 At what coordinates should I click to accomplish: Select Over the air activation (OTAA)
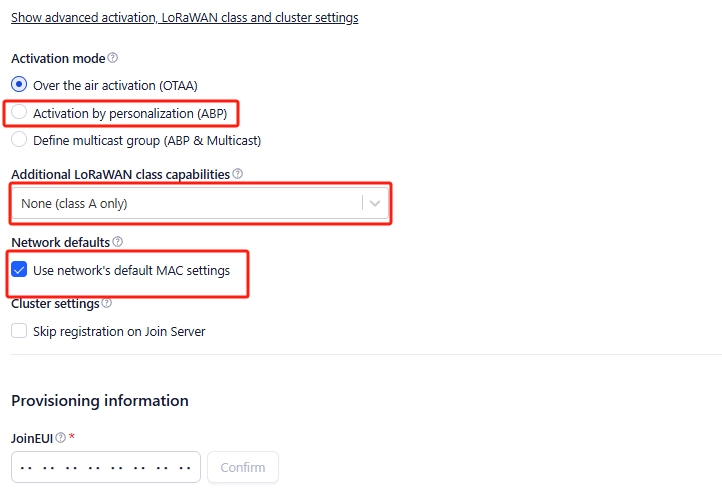click(19, 85)
